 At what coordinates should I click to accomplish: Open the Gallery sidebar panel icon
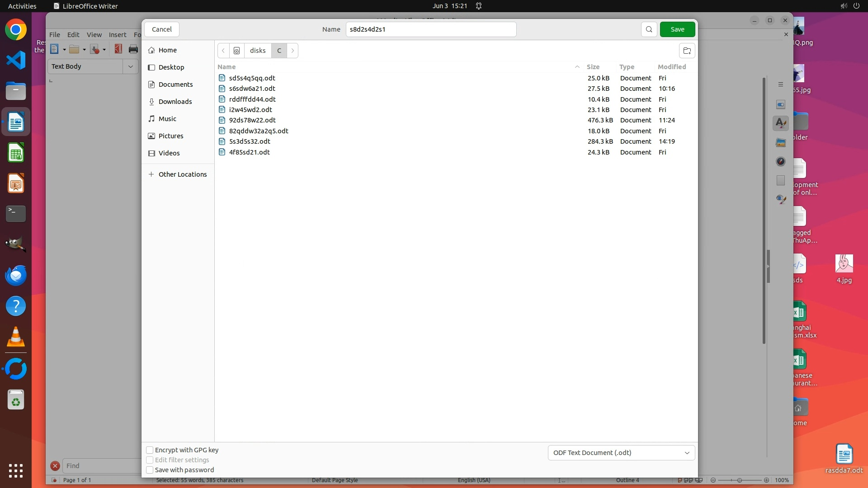tap(781, 143)
